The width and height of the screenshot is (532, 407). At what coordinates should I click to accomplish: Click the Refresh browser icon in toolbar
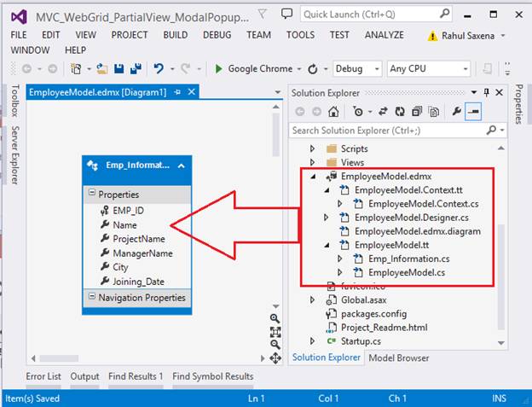pos(313,69)
